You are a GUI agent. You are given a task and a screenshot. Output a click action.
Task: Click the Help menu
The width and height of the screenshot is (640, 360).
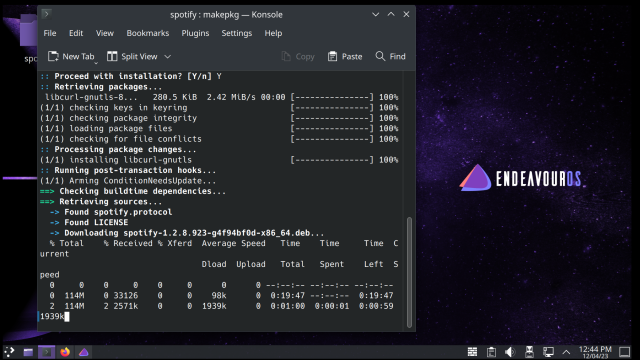[x=273, y=33]
